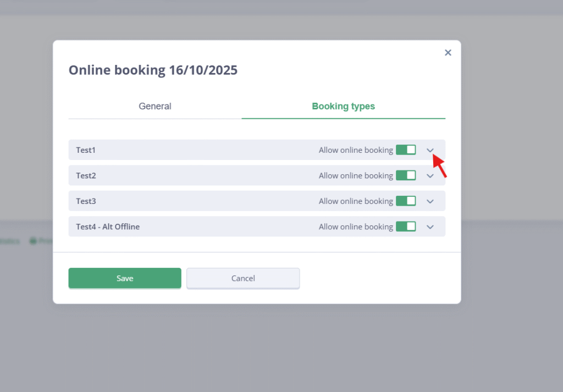Viewport: 563px width, 392px height.
Task: Turn off online booking switch for Test3
Action: tap(406, 201)
